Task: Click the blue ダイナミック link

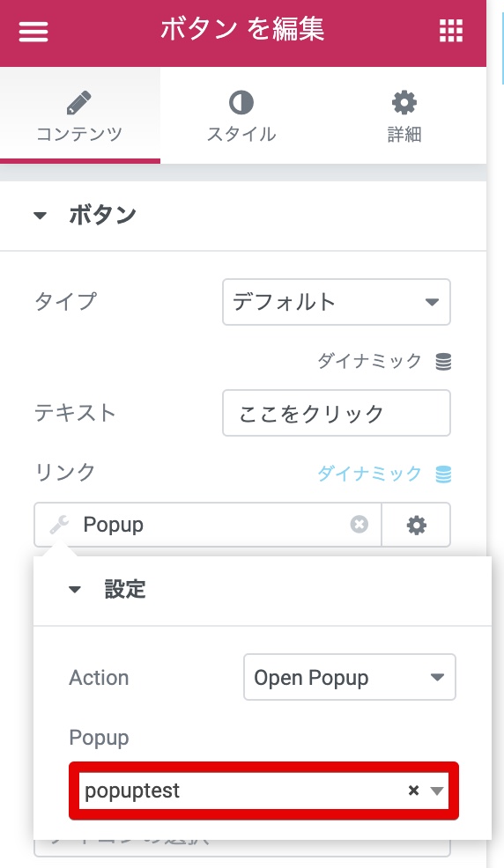Action: (x=369, y=474)
